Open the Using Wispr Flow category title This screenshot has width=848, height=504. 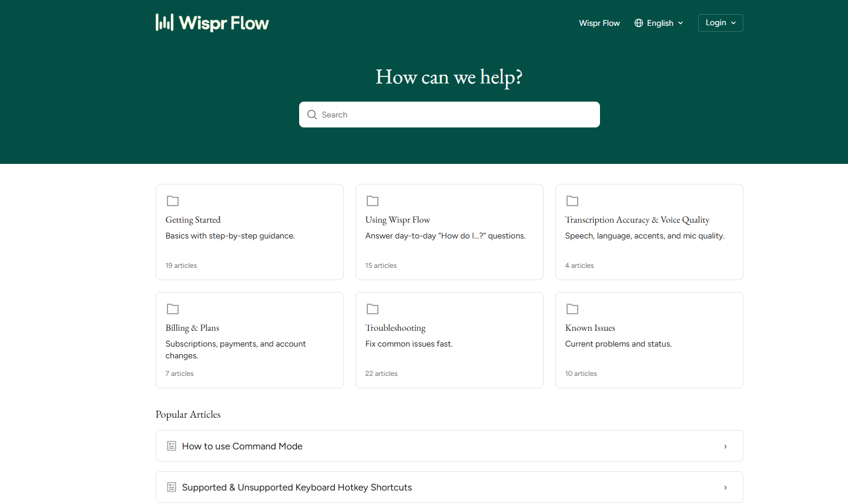pyautogui.click(x=398, y=220)
